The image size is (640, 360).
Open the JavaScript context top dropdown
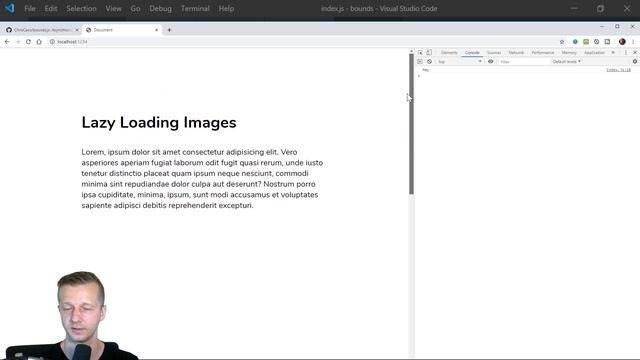tap(460, 62)
